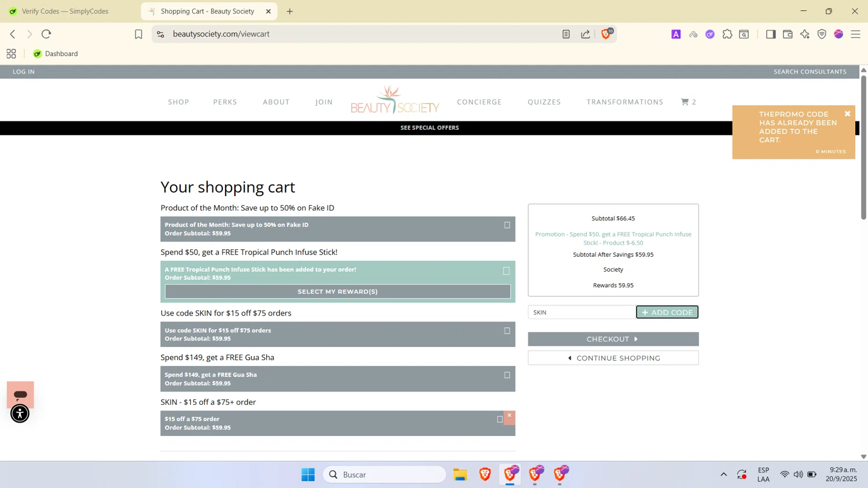
Task: Click the page vertical scrollbar
Action: click(863, 147)
